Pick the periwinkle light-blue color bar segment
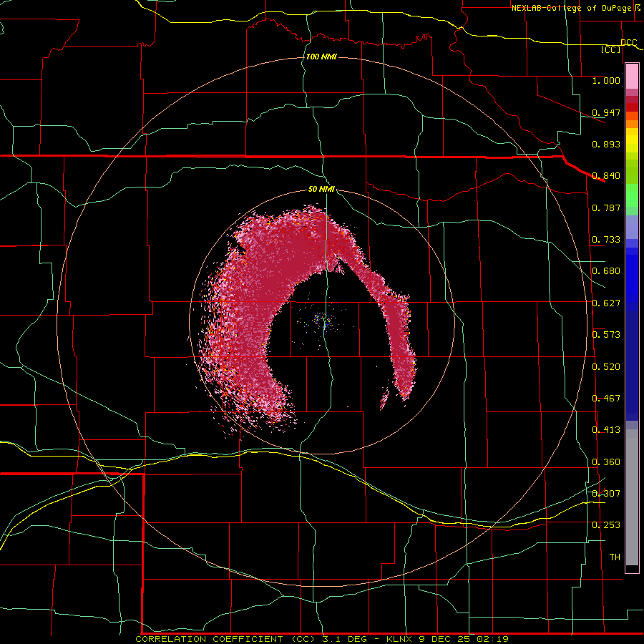The width and height of the screenshot is (644, 644). point(632,227)
